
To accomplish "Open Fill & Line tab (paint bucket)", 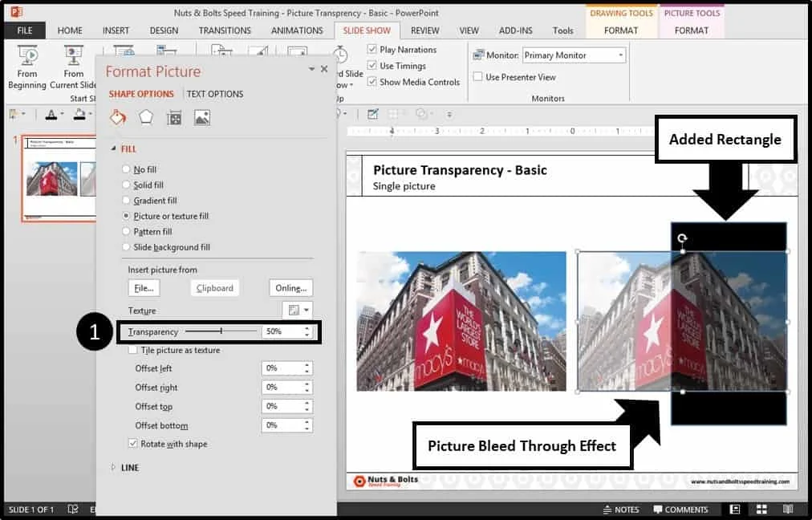I will 118,118.
